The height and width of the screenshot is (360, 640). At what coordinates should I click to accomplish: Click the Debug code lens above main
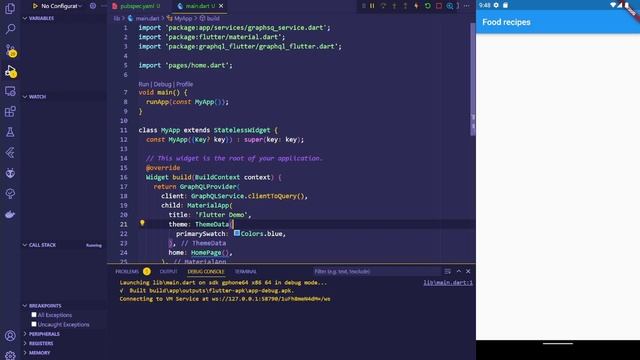pyautogui.click(x=162, y=84)
